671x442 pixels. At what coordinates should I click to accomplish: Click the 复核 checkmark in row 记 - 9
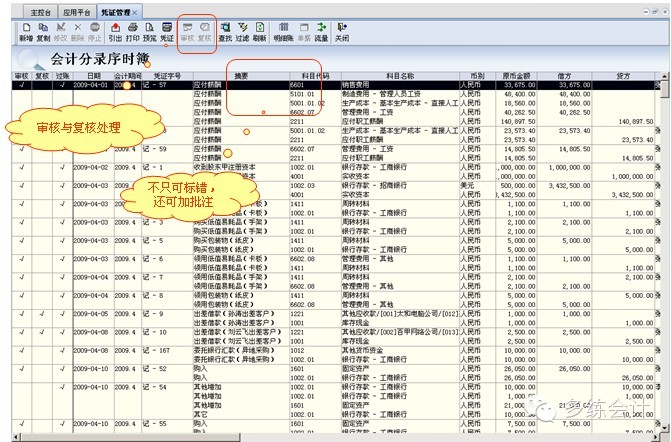pyautogui.click(x=42, y=314)
